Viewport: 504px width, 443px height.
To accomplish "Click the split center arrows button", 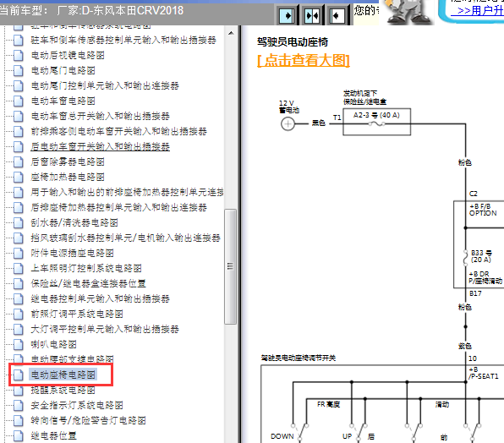I will [x=311, y=16].
